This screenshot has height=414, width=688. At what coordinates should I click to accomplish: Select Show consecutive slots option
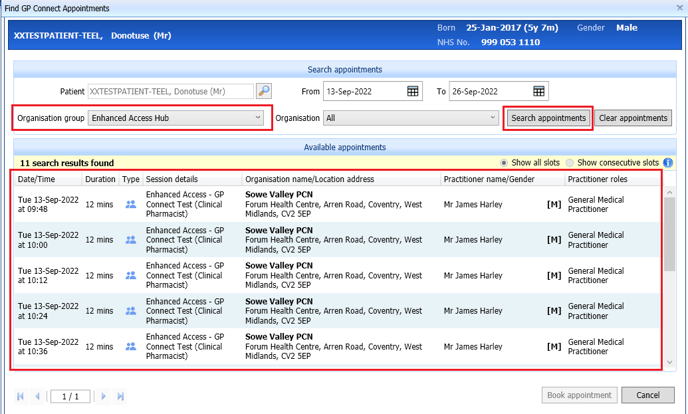[x=570, y=163]
